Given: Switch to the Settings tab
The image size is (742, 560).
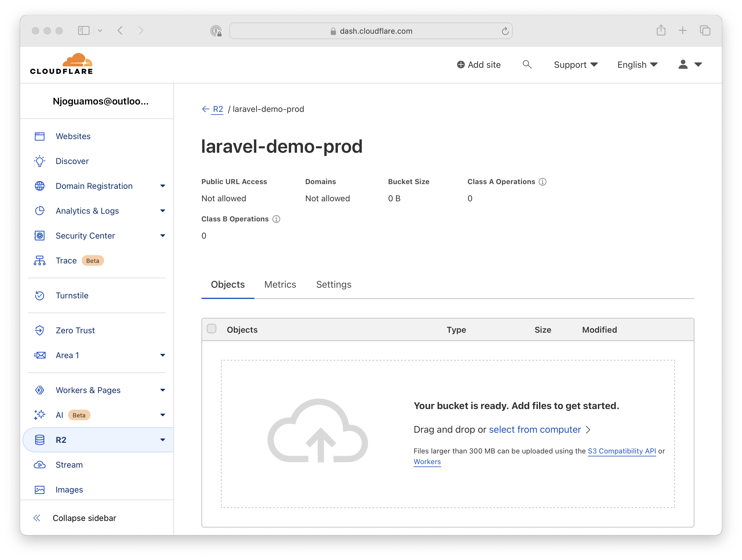Looking at the screenshot, I should pos(334,284).
